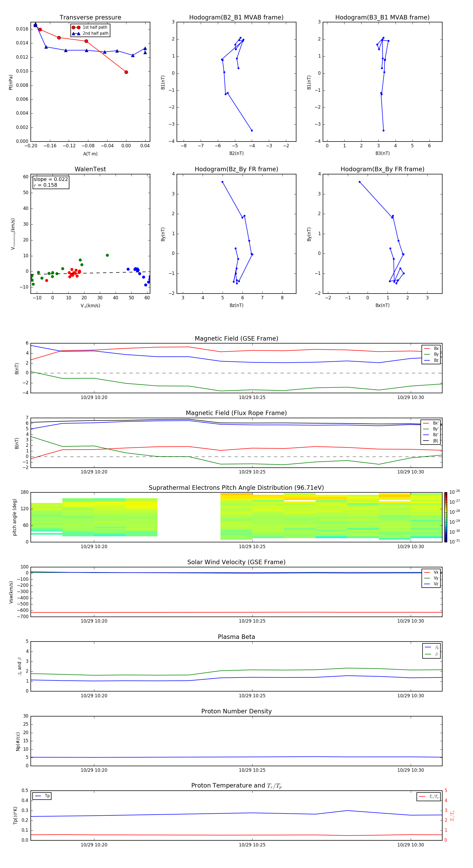Click the Solar Wind Velocity (GSE Frame) title
473x868 pixels.
[x=236, y=562]
